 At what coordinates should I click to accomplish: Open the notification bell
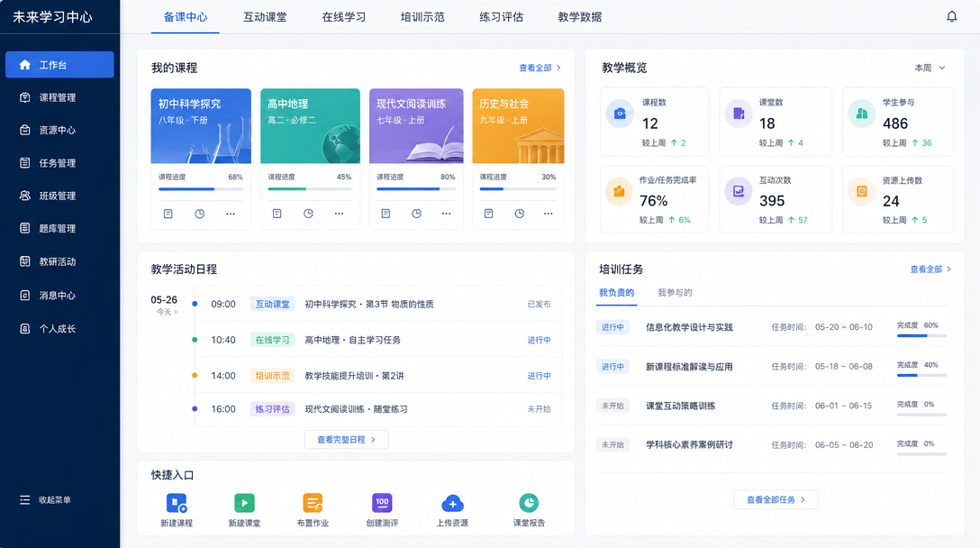click(951, 17)
